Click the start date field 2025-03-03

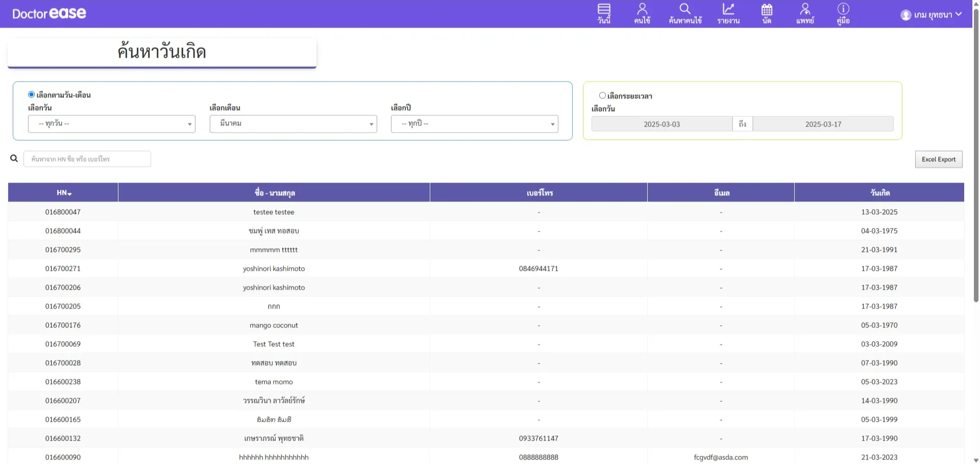(661, 124)
